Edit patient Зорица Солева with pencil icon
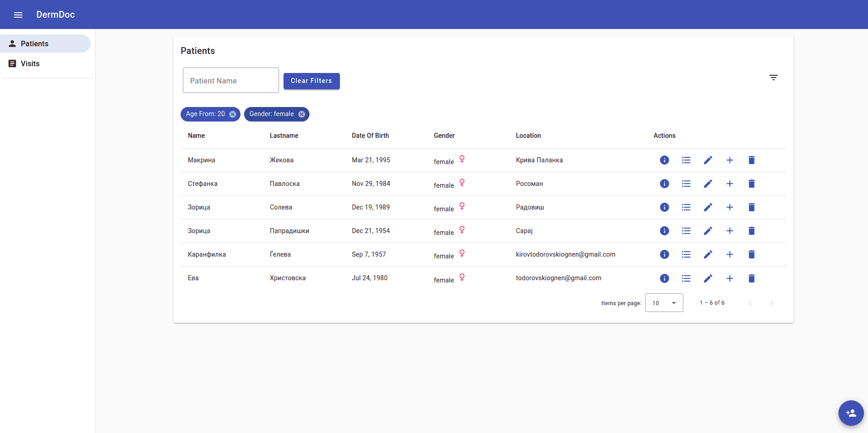The image size is (868, 433). 708,207
